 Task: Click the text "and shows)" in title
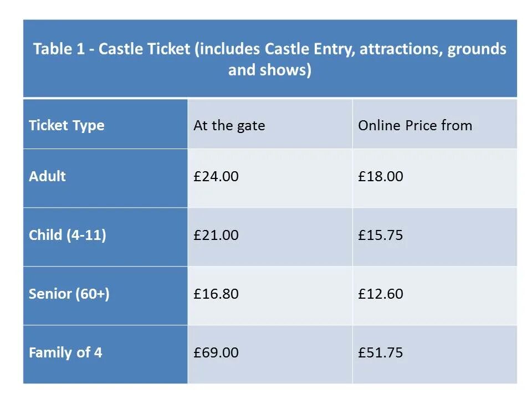pos(270,70)
